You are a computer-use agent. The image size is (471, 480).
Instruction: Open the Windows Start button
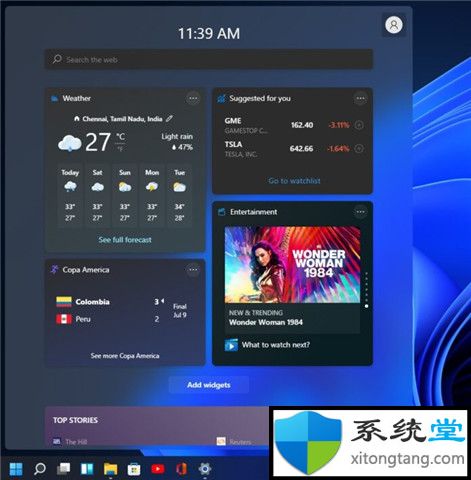pos(16,469)
